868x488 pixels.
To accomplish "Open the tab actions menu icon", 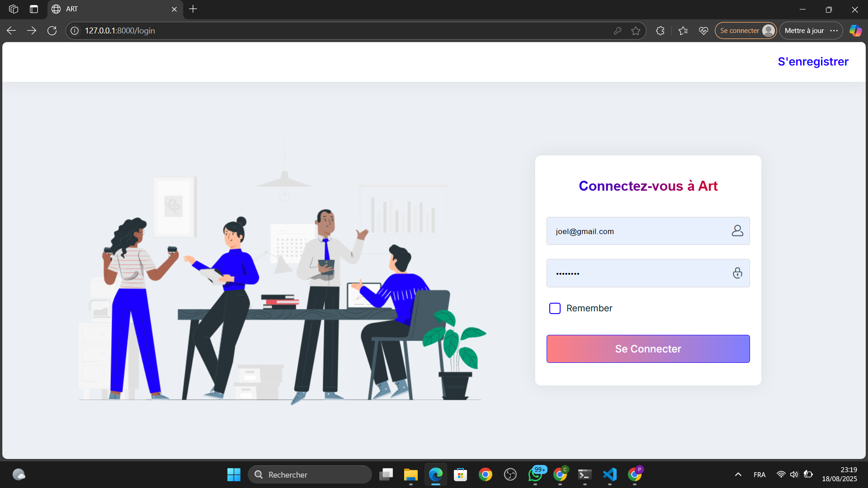I will pos(34,9).
